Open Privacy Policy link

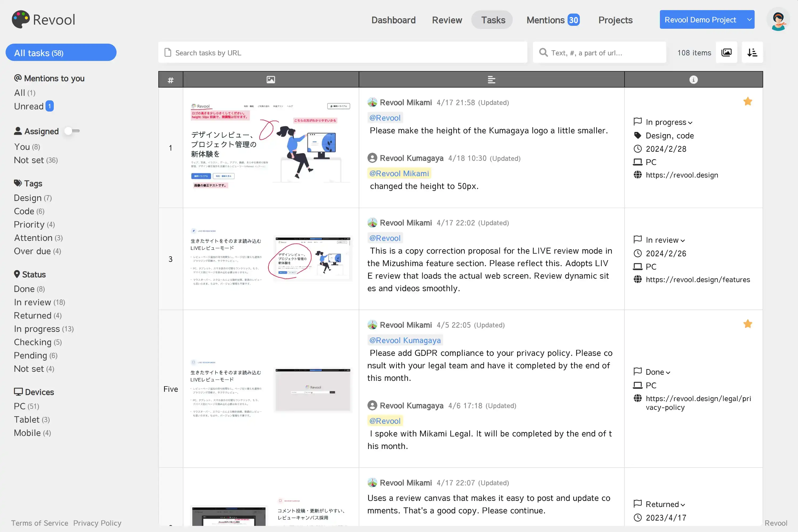pyautogui.click(x=97, y=523)
